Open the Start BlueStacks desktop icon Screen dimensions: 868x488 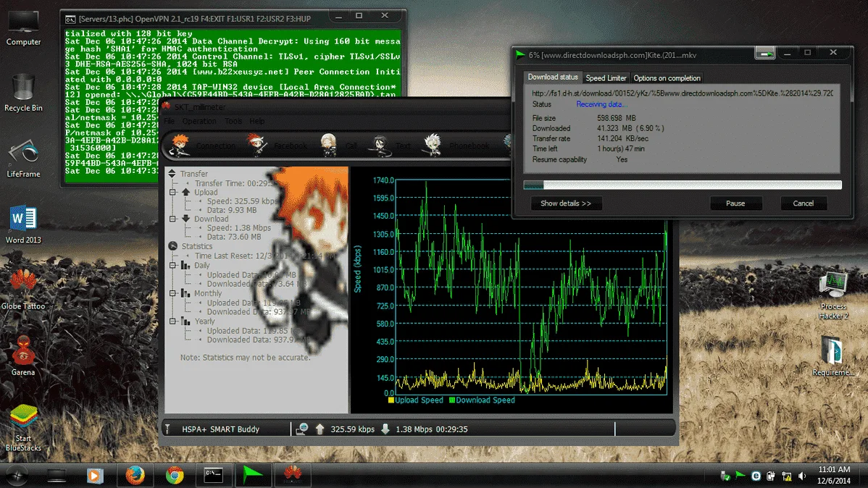tap(23, 427)
